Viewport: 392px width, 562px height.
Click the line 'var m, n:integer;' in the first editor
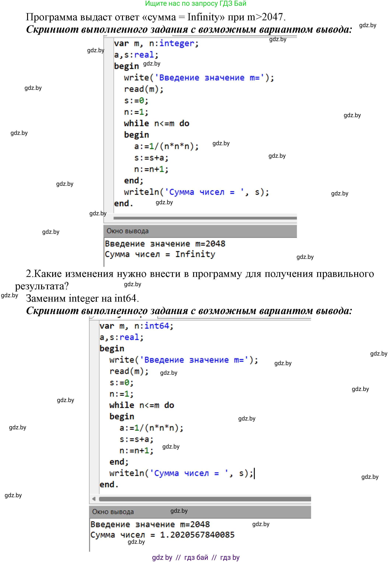[x=156, y=44]
